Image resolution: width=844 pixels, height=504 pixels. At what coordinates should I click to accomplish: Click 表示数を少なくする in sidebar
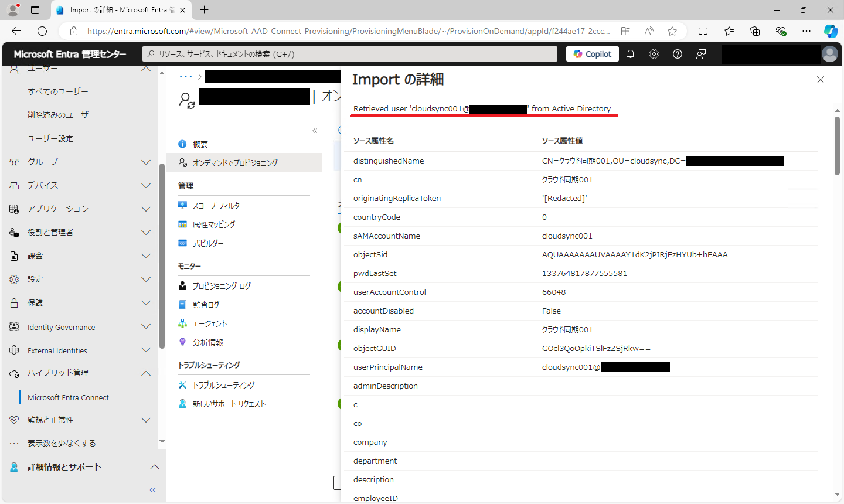tap(62, 443)
